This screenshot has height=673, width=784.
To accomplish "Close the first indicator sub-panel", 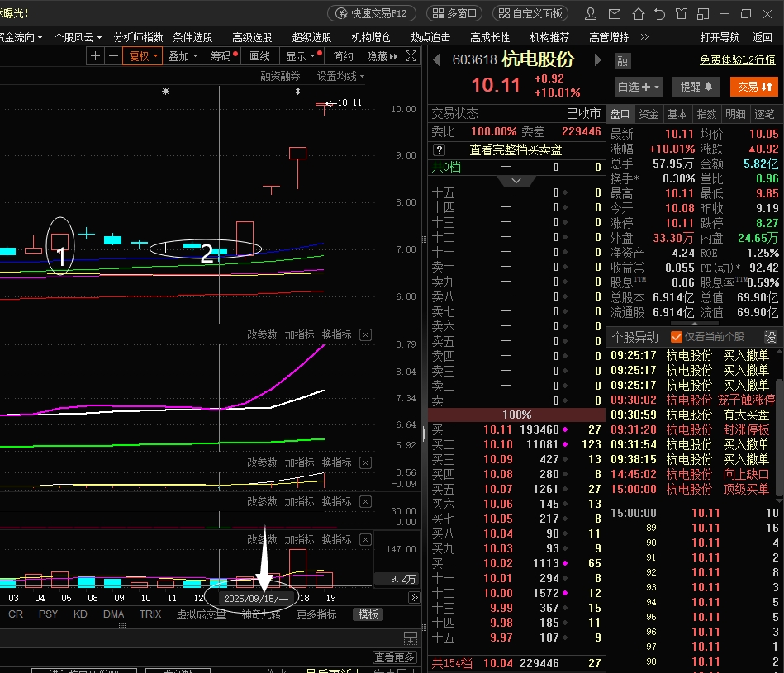I will [365, 334].
